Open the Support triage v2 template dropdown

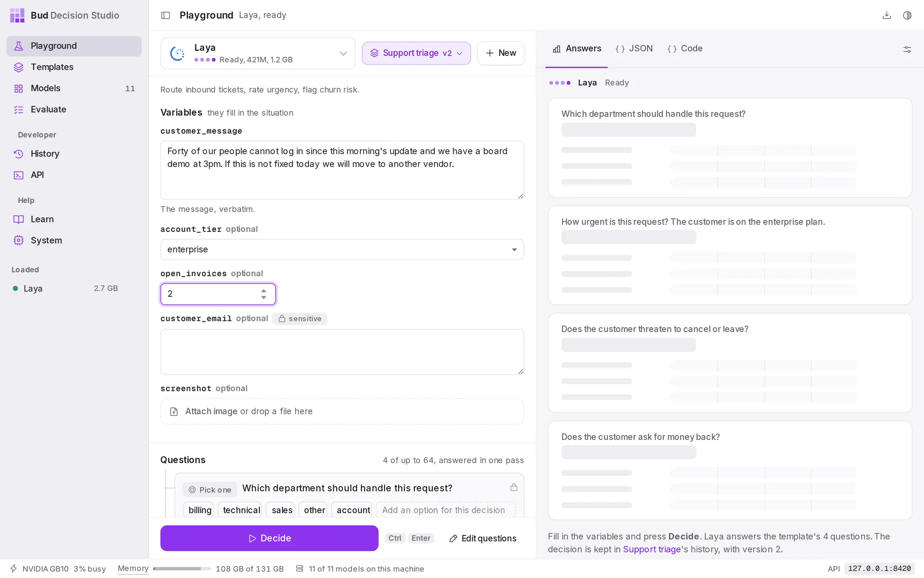click(416, 53)
